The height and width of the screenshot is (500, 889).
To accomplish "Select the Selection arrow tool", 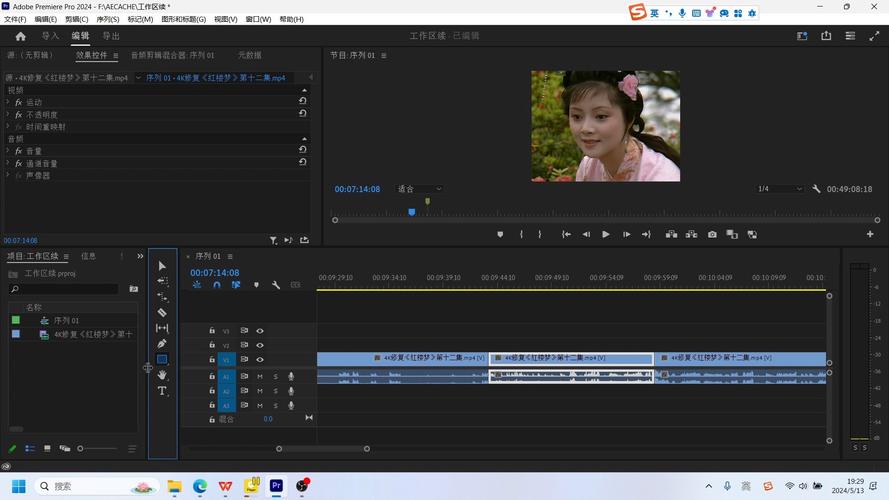I will point(162,265).
